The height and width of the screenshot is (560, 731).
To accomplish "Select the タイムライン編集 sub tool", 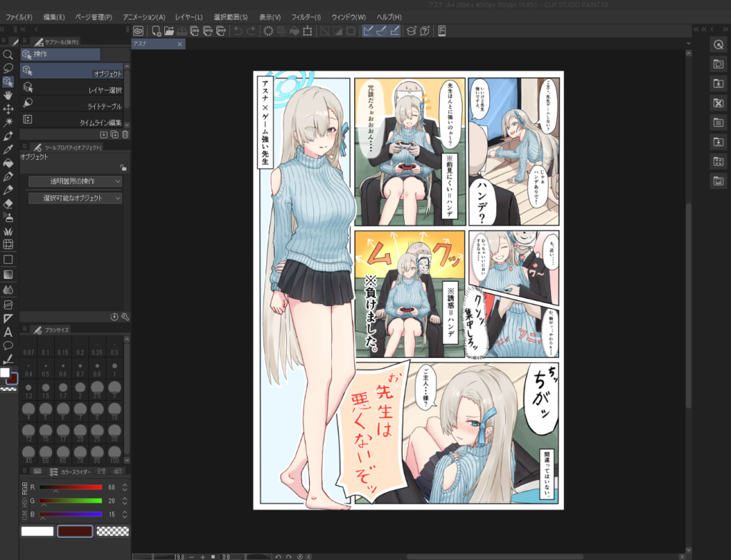I will [x=71, y=120].
